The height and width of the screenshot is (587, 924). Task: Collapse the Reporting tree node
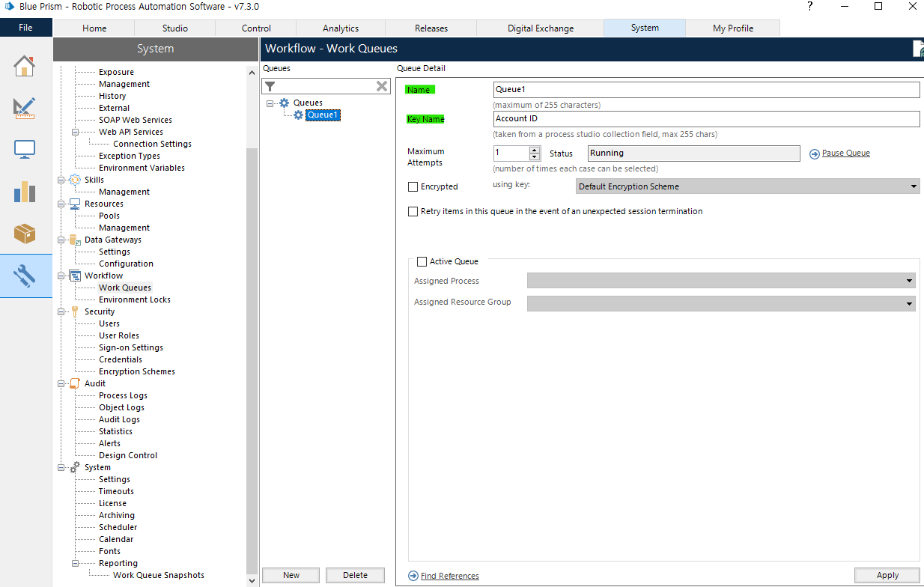(x=76, y=564)
